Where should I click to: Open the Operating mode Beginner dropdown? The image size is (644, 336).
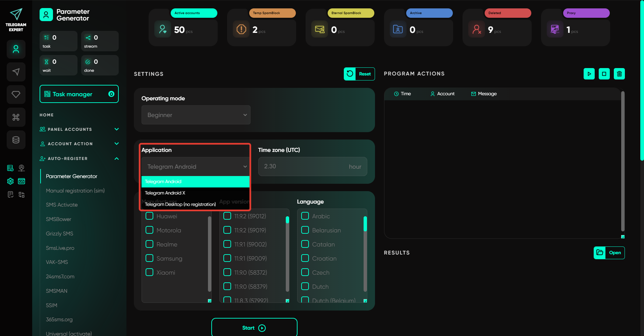tap(196, 115)
